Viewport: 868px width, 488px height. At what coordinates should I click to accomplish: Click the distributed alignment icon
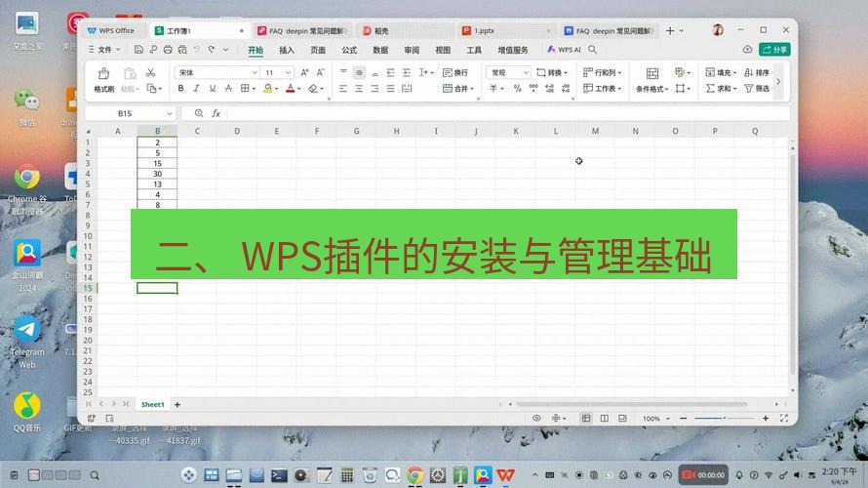click(407, 89)
